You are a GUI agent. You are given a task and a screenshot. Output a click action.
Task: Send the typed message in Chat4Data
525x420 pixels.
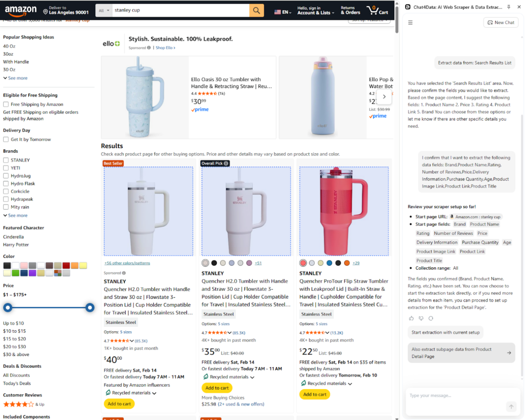(511, 406)
